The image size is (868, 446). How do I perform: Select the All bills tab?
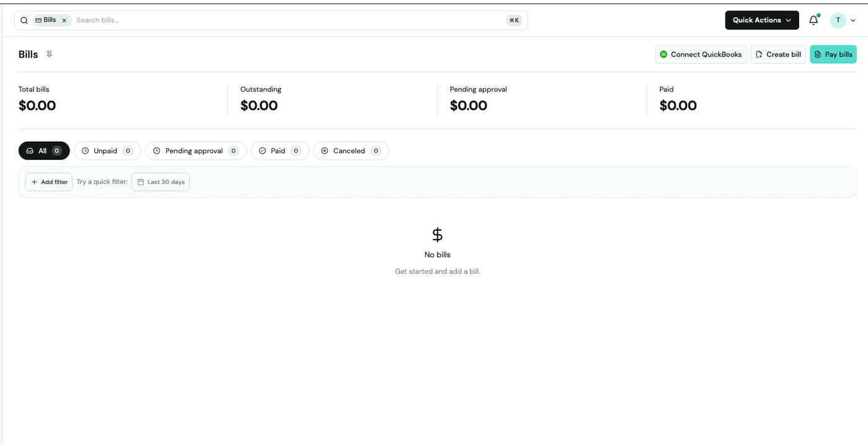coord(44,151)
